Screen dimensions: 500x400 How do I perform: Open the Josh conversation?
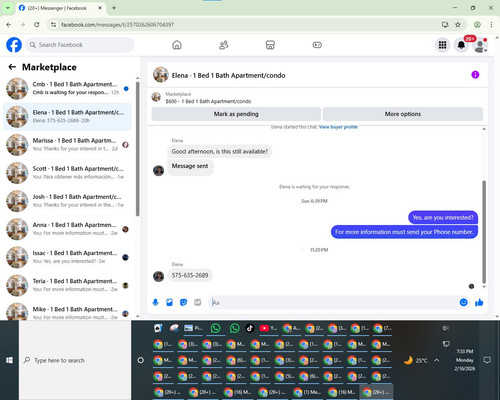(x=68, y=201)
